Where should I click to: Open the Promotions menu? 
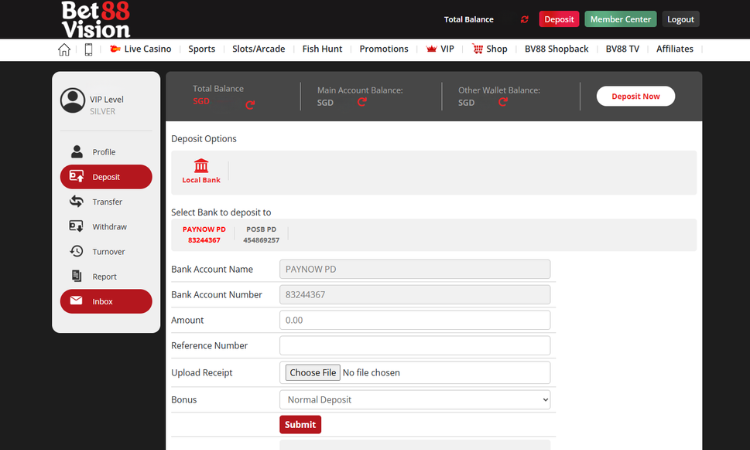[x=384, y=49]
